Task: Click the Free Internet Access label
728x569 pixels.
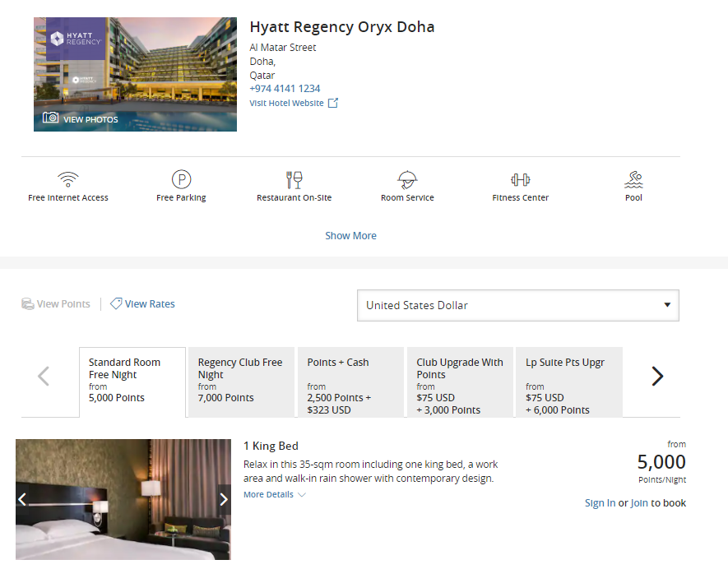Action: [x=67, y=197]
